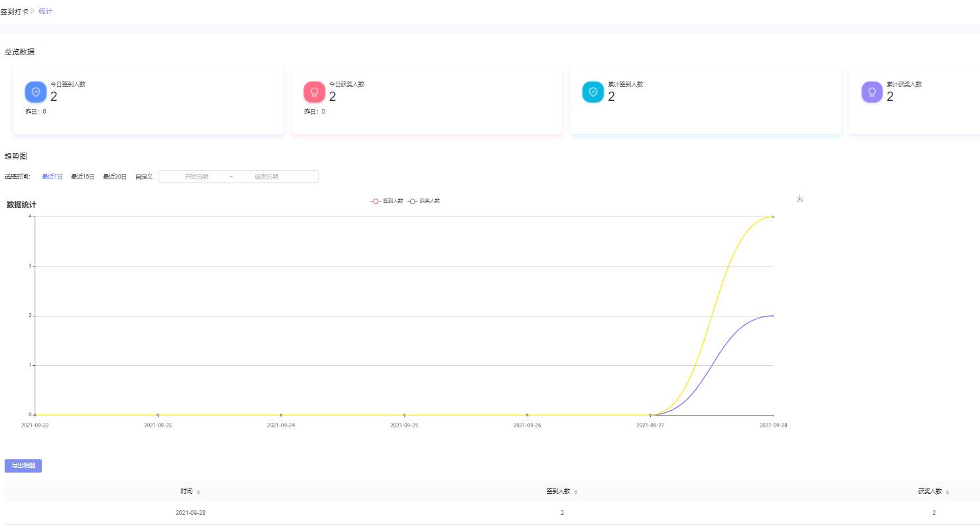980x525 pixels.
Task: Select the 最近30日 time range
Action: coord(115,177)
